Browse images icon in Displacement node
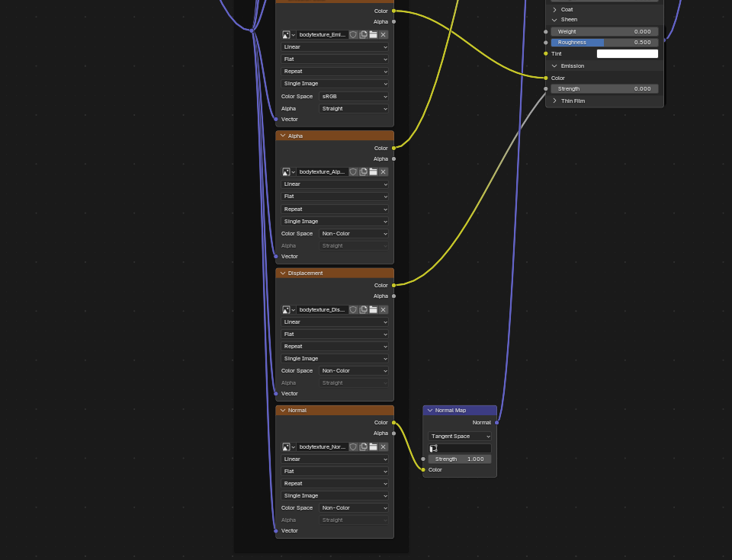Screen dimensions: 732x560 (288, 309)
